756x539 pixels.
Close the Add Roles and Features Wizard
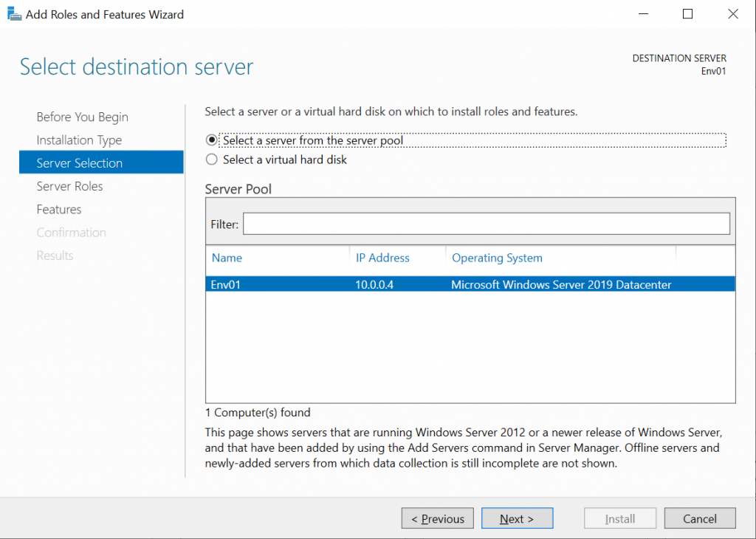click(733, 14)
